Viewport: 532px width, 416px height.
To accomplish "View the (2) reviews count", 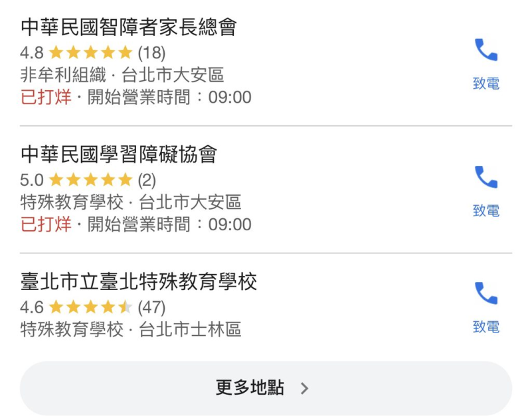I will pyautogui.click(x=147, y=180).
